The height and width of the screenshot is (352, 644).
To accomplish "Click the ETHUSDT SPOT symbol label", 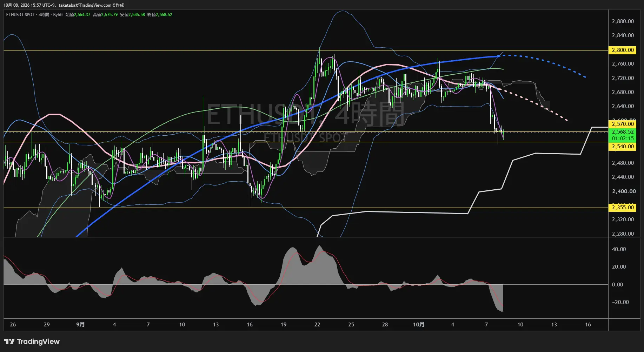I will click(20, 15).
